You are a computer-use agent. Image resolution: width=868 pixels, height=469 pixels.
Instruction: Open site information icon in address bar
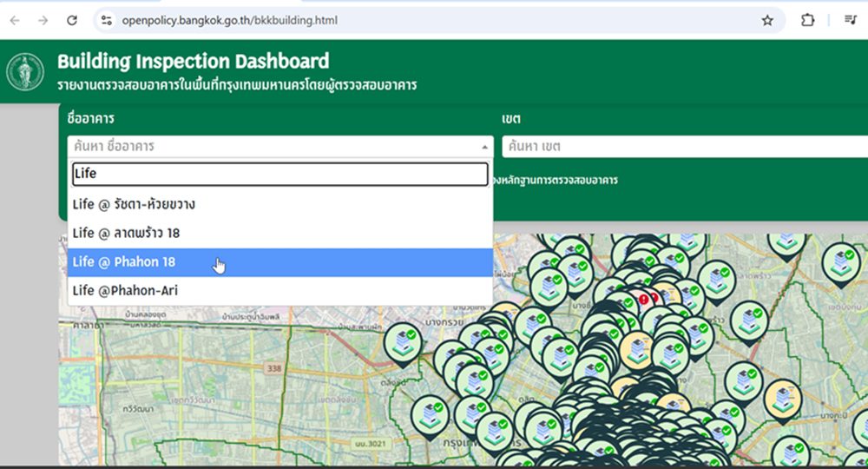(106, 20)
